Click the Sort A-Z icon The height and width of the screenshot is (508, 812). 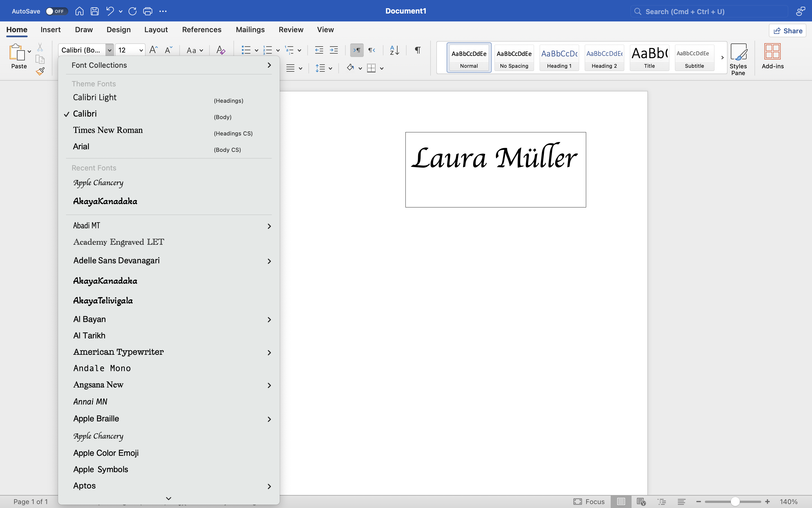click(x=395, y=50)
